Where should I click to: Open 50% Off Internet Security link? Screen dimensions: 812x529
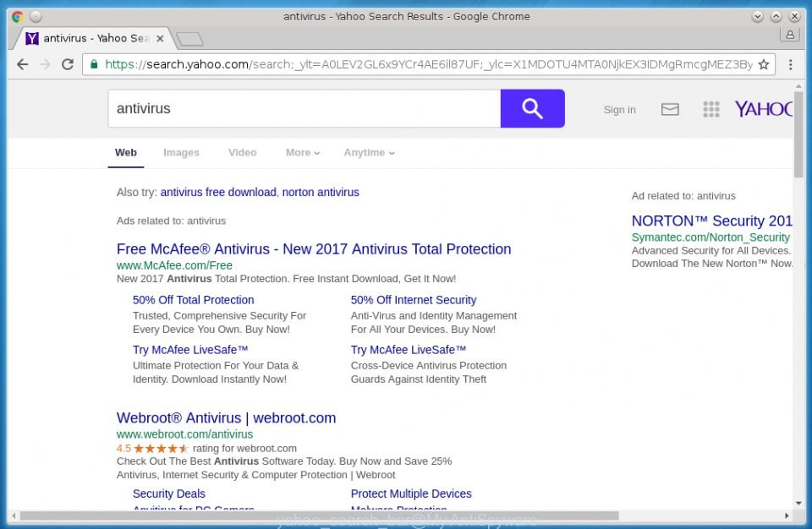pyautogui.click(x=414, y=300)
